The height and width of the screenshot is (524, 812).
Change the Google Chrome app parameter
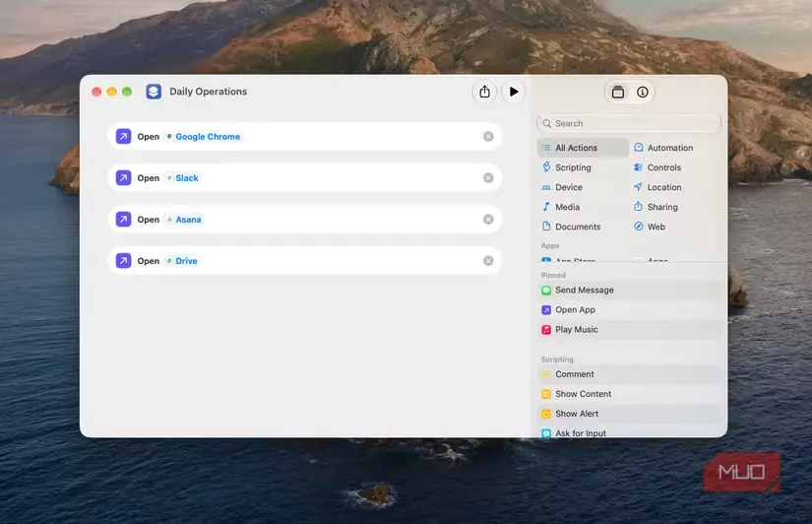coord(204,136)
